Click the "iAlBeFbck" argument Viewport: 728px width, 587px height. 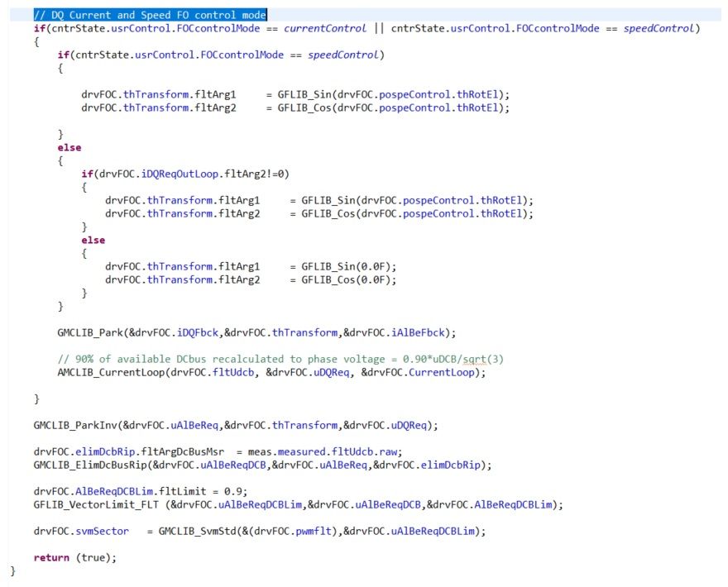click(x=418, y=332)
